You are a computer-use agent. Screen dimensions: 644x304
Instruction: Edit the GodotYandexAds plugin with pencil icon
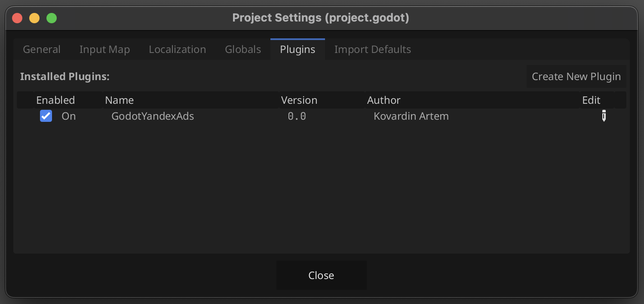click(604, 116)
